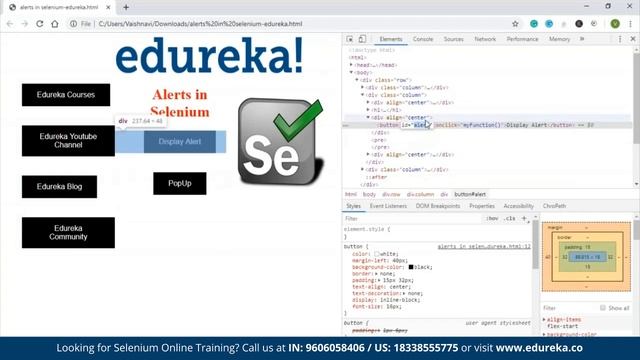
Task: Toggle the .cls class editor button
Action: click(x=509, y=218)
